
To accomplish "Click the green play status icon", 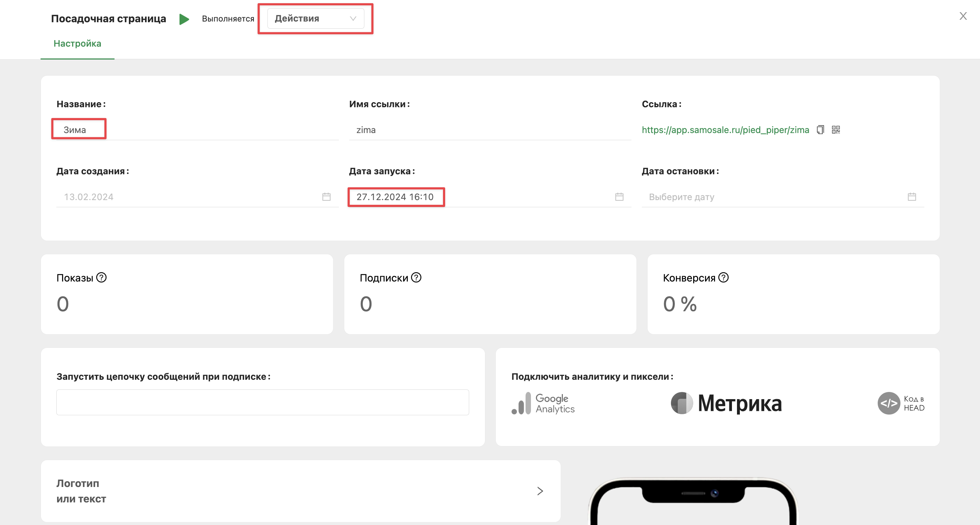I will (x=184, y=19).
